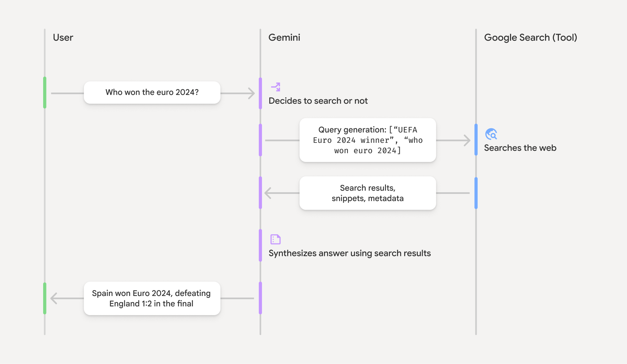
Task: Select the Query generation message box
Action: click(x=367, y=140)
